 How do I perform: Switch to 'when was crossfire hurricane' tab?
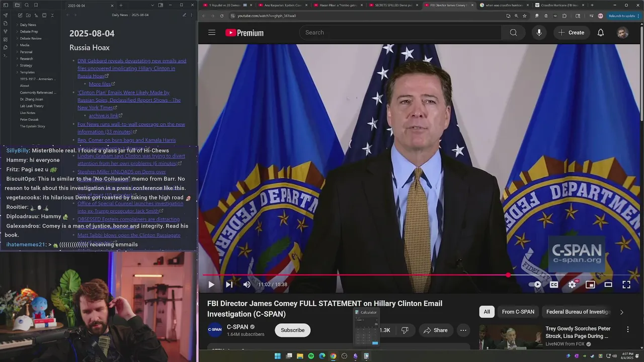click(x=503, y=5)
